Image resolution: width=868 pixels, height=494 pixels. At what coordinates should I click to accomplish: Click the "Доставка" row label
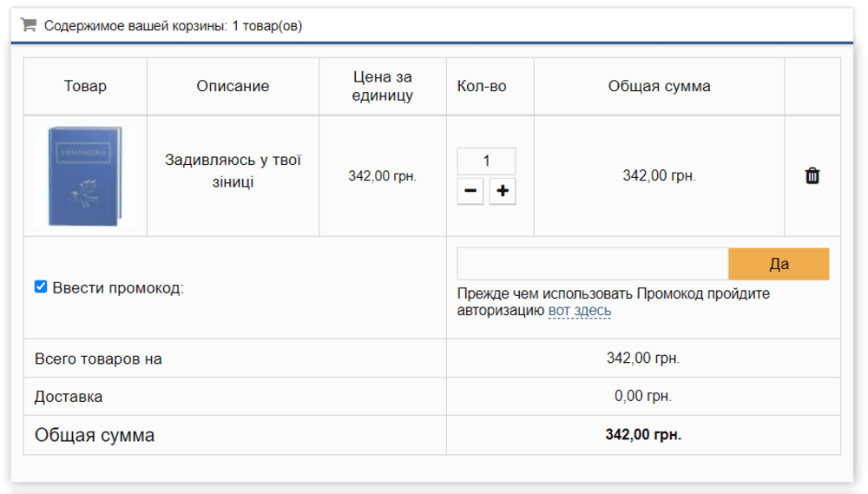pyautogui.click(x=69, y=397)
